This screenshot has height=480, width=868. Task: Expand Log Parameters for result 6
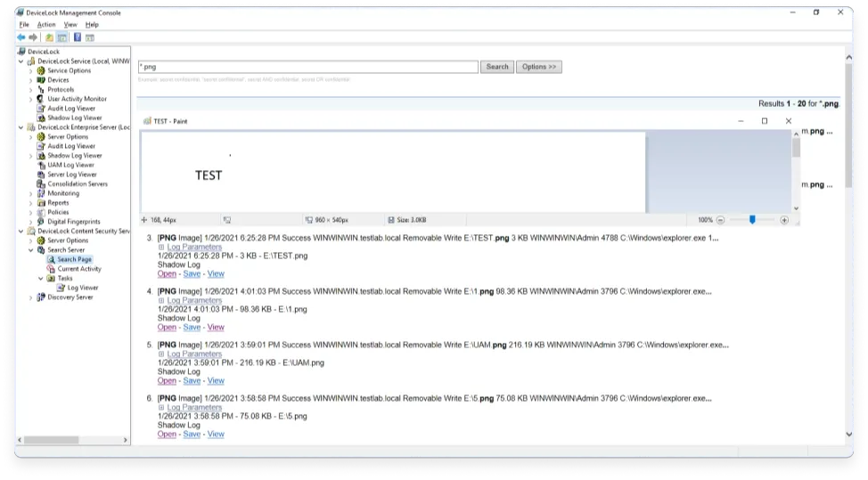coord(161,408)
